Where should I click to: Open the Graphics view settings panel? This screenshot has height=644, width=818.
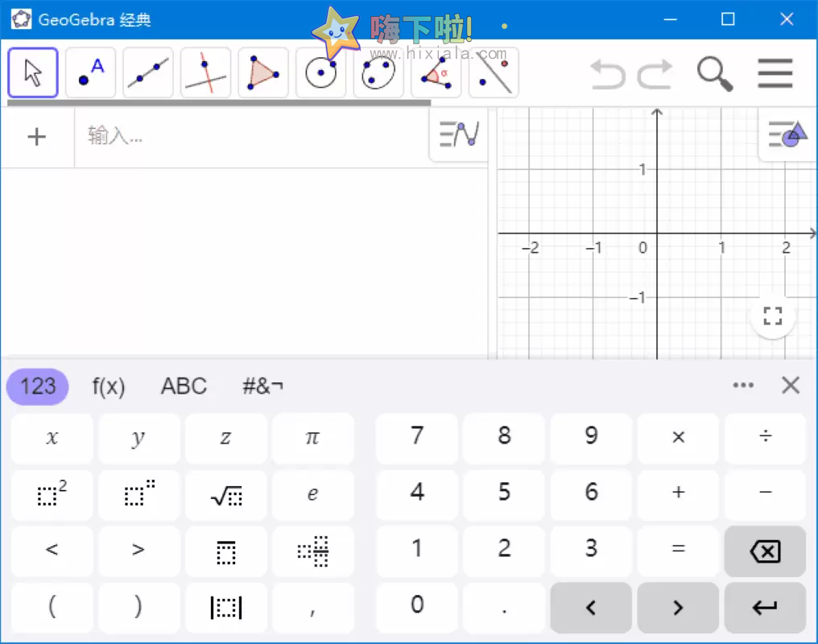point(787,135)
